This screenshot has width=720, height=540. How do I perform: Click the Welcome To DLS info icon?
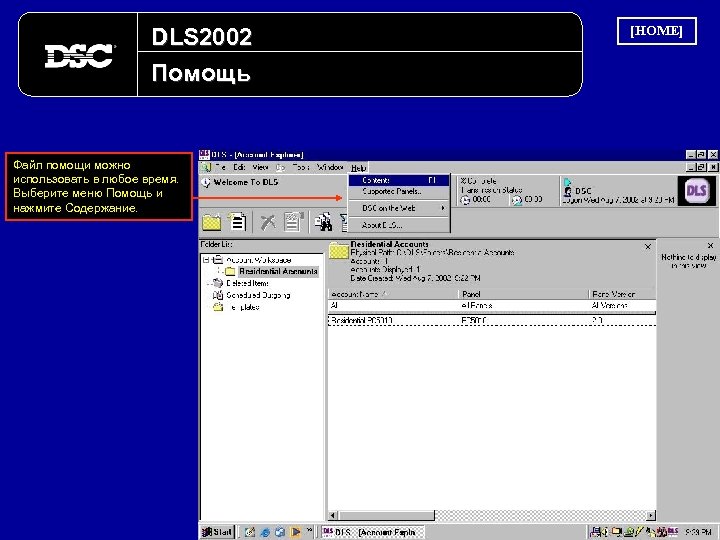(x=206, y=183)
